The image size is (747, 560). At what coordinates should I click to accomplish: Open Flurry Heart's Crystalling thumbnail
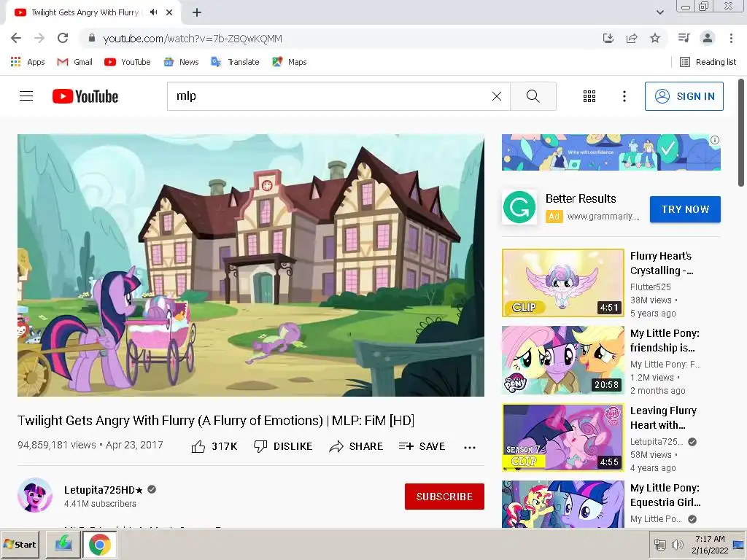click(562, 282)
